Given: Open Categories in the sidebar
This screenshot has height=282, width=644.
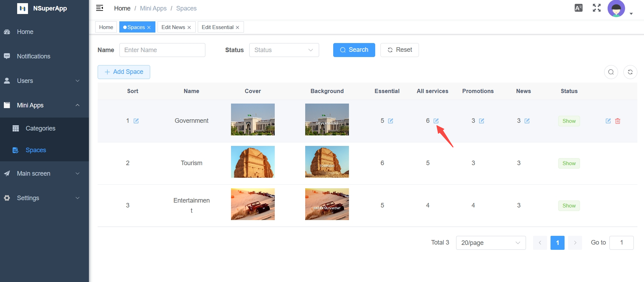Looking at the screenshot, I should click(40, 128).
